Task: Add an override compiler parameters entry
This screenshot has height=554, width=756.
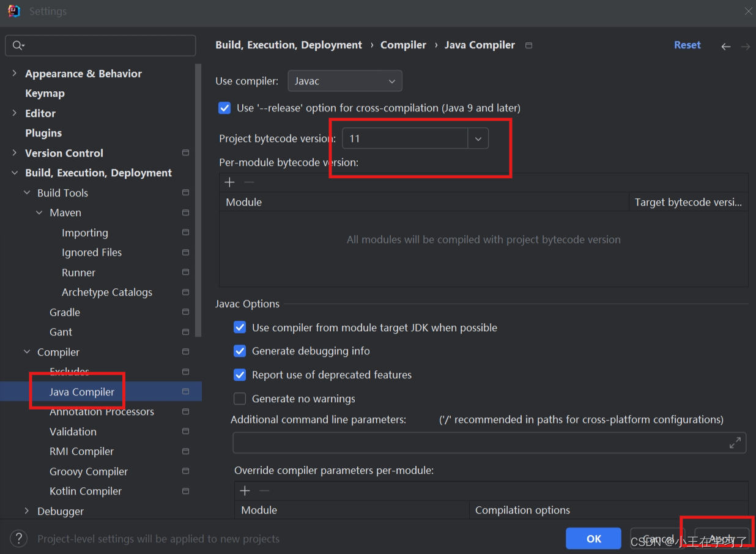Action: (245, 491)
